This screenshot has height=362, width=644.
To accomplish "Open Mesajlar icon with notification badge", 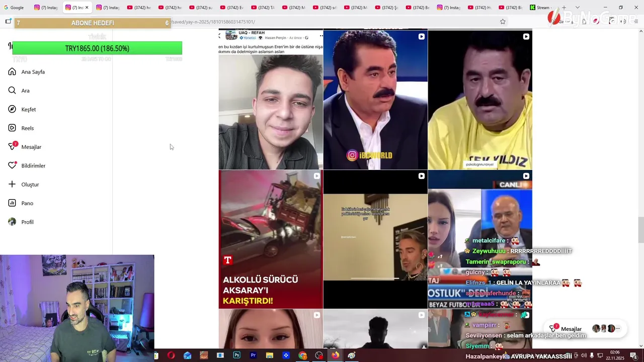I will click(x=13, y=146).
